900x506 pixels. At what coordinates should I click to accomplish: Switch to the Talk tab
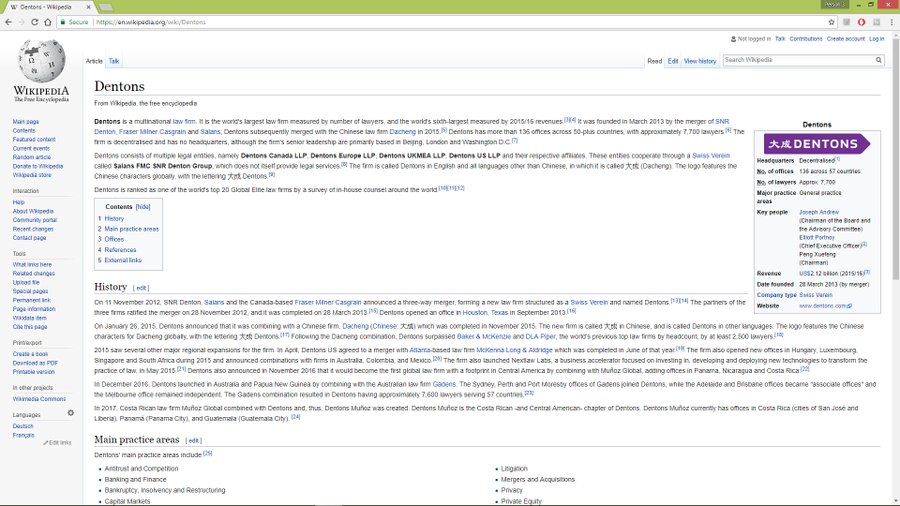114,61
